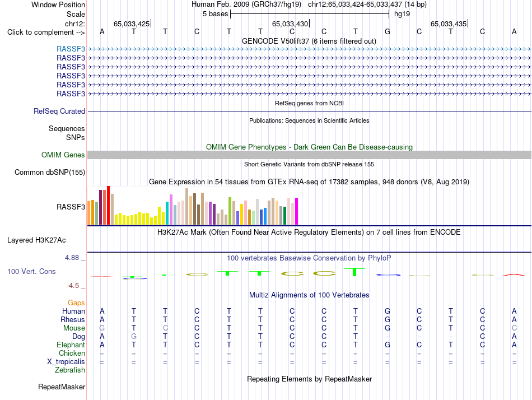Screen dimensions: 532x400
Task: Click the 5 bases scale bar
Action: [310, 14]
